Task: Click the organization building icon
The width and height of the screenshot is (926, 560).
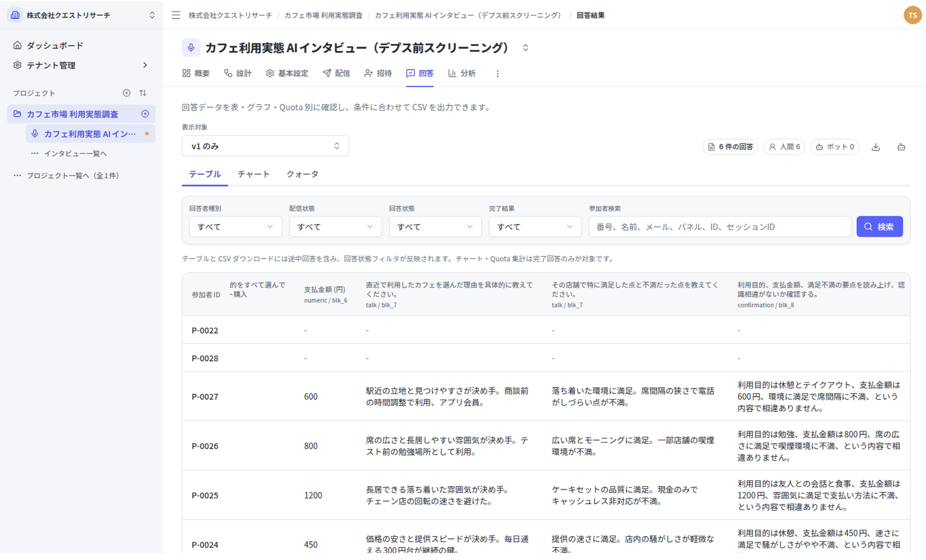Action: point(15,15)
